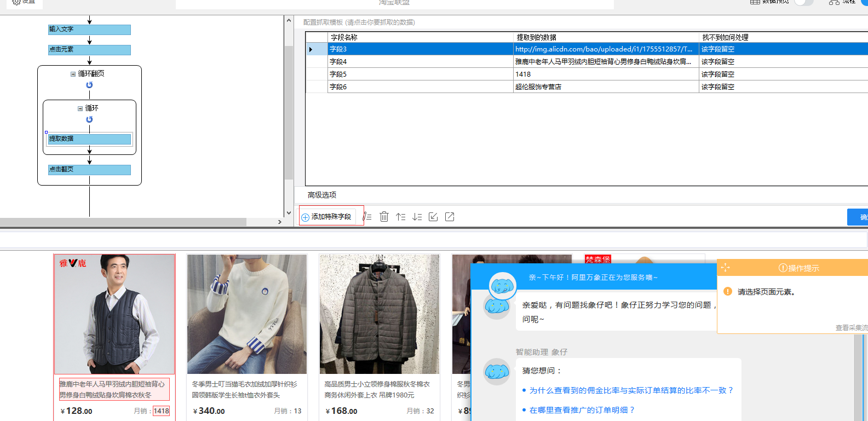Open the 冬季男士叮当猫毛衣 product title
This screenshot has height=421, width=868.
[x=244, y=389]
